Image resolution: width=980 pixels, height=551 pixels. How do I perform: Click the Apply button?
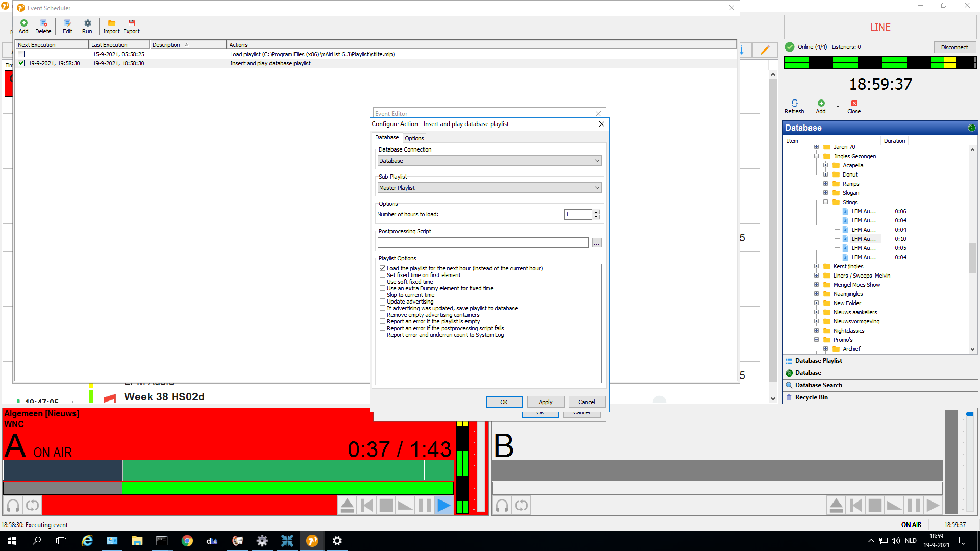[545, 402]
